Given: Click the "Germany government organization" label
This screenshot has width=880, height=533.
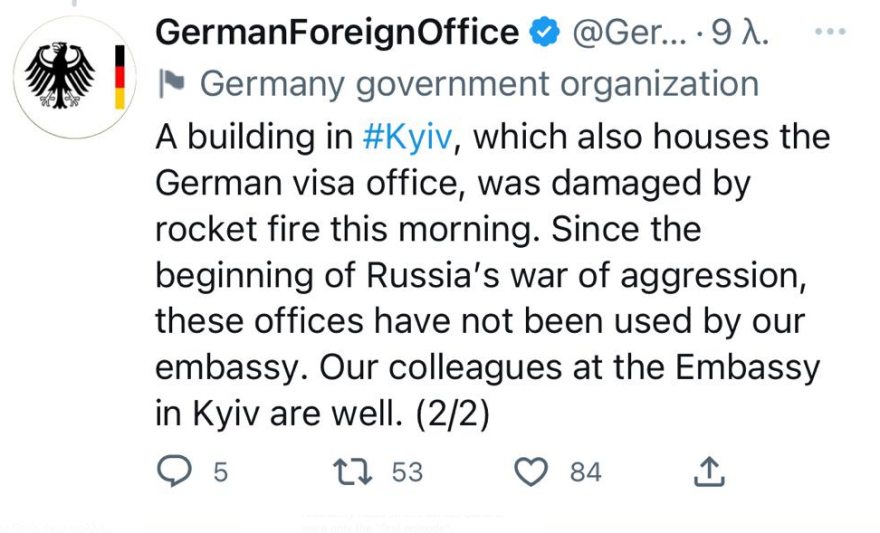Looking at the screenshot, I should [479, 84].
